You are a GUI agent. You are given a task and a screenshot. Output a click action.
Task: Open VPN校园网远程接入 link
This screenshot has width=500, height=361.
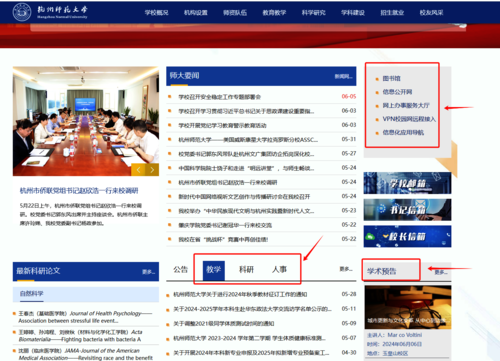pos(409,119)
